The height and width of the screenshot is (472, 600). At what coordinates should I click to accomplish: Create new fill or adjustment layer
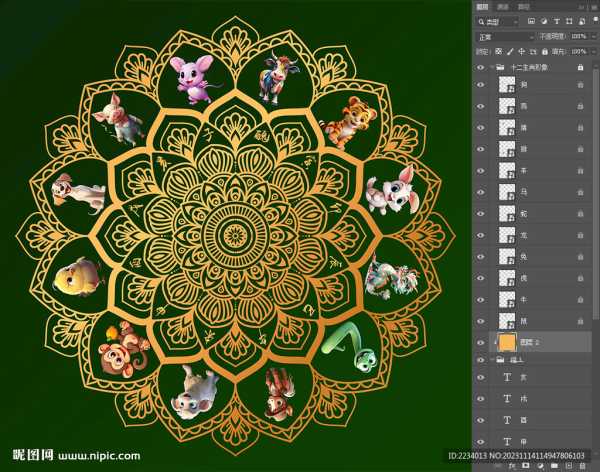(x=540, y=465)
